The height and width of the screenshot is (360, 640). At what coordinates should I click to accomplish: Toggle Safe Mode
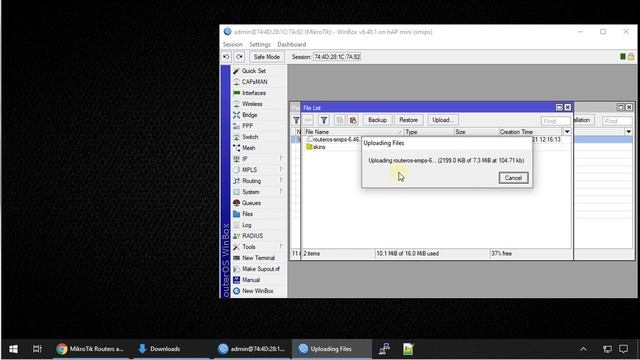267,57
